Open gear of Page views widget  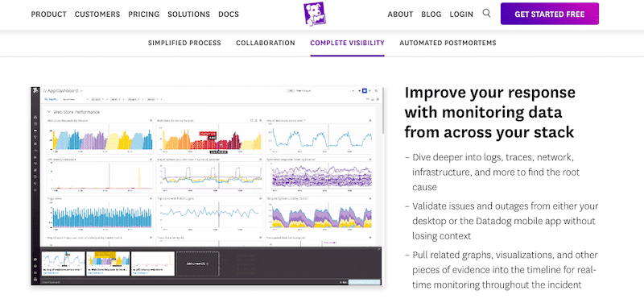point(151,198)
